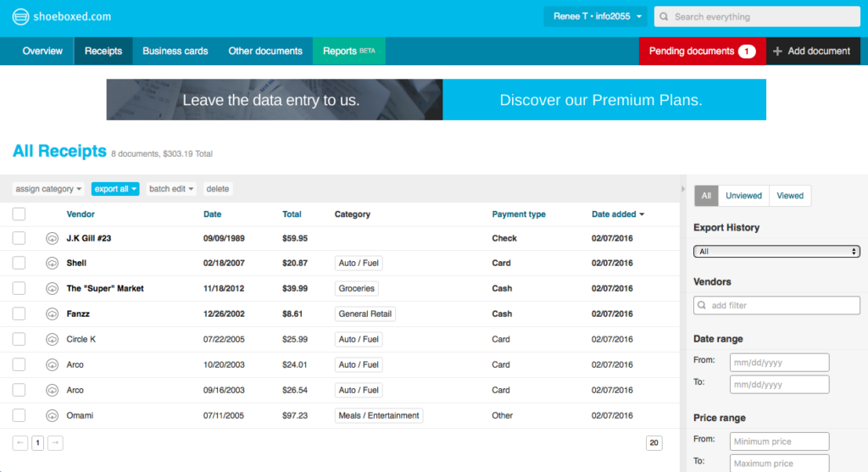The height and width of the screenshot is (472, 868).
Task: Click the cloud icon beside the Fanzz receipt
Action: pyautogui.click(x=52, y=314)
